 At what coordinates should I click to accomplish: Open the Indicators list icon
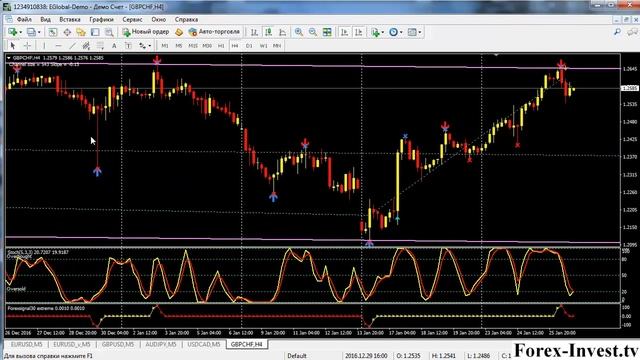click(x=375, y=32)
